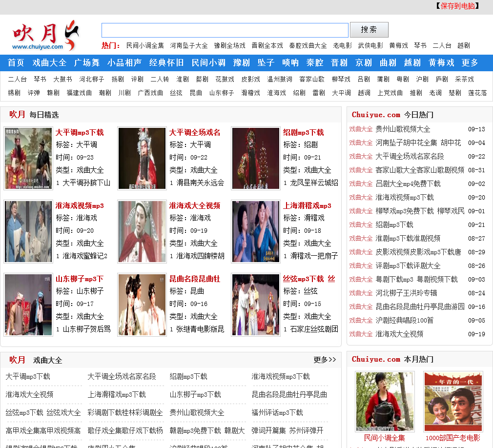The height and width of the screenshot is (448, 493).
Task: Open the episode link 大平调孙膑下山
Action: tap(86, 183)
